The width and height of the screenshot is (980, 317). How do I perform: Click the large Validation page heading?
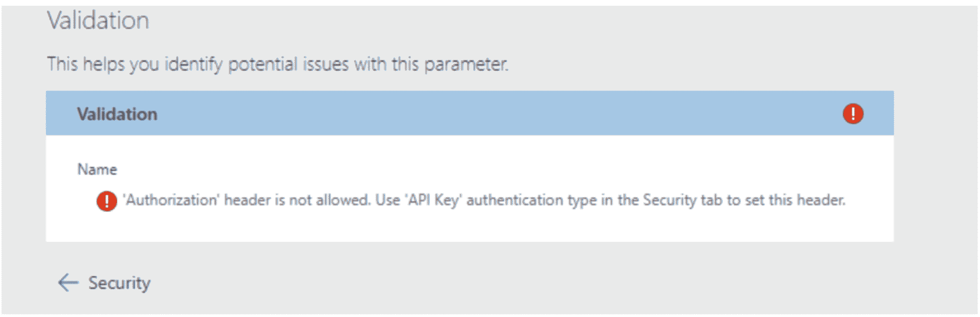click(98, 21)
